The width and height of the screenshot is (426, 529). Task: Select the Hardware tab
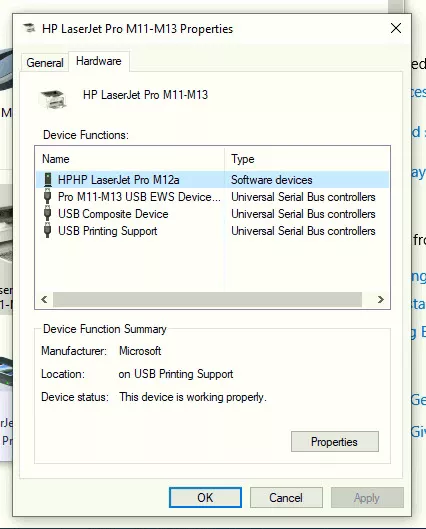[x=99, y=61]
